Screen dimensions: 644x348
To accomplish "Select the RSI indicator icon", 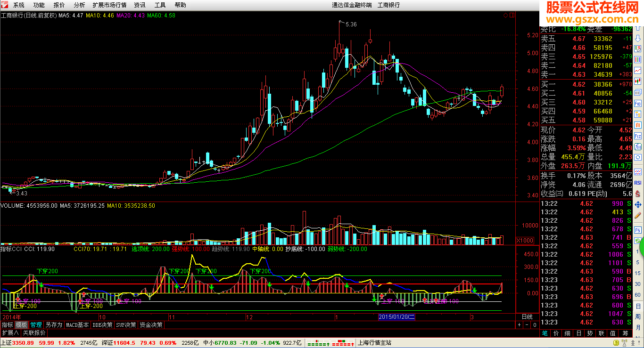I will coord(637,182).
